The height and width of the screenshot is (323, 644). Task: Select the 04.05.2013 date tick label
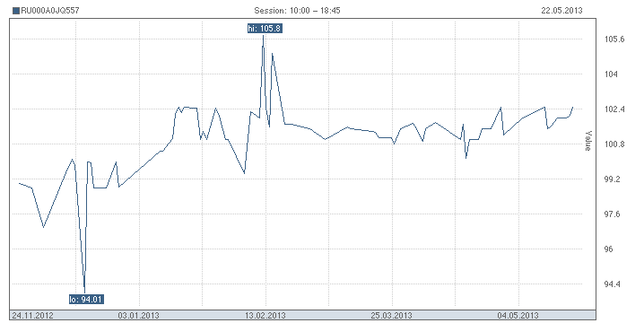point(518,316)
